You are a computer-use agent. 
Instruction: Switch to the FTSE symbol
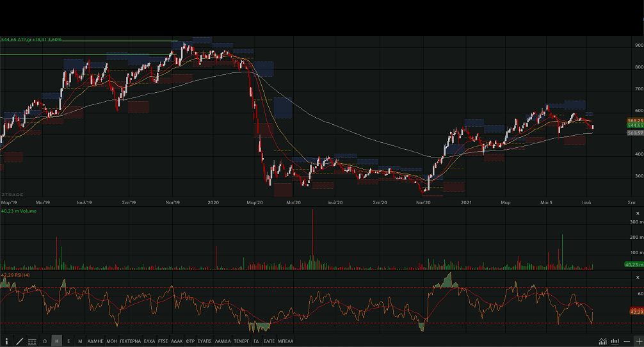163,341
